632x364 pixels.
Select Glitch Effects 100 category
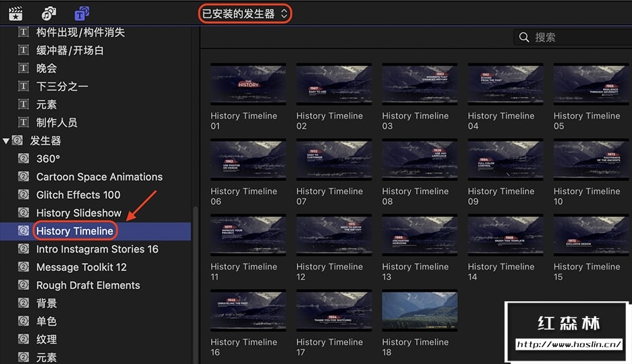point(78,195)
